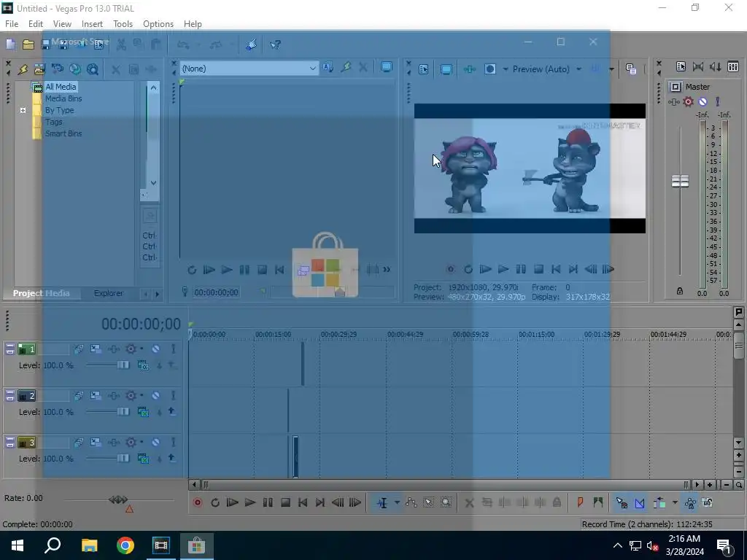Open track 1 Track FX gear icon

pyautogui.click(x=131, y=349)
